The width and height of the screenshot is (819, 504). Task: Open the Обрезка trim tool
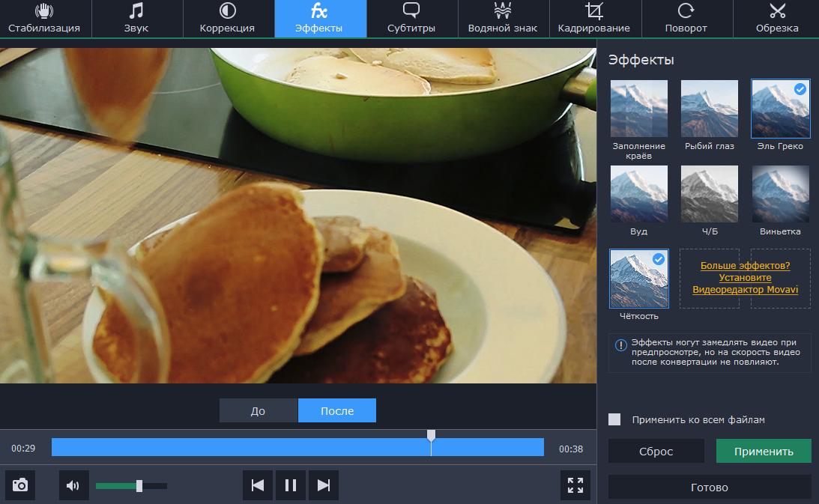coord(777,19)
